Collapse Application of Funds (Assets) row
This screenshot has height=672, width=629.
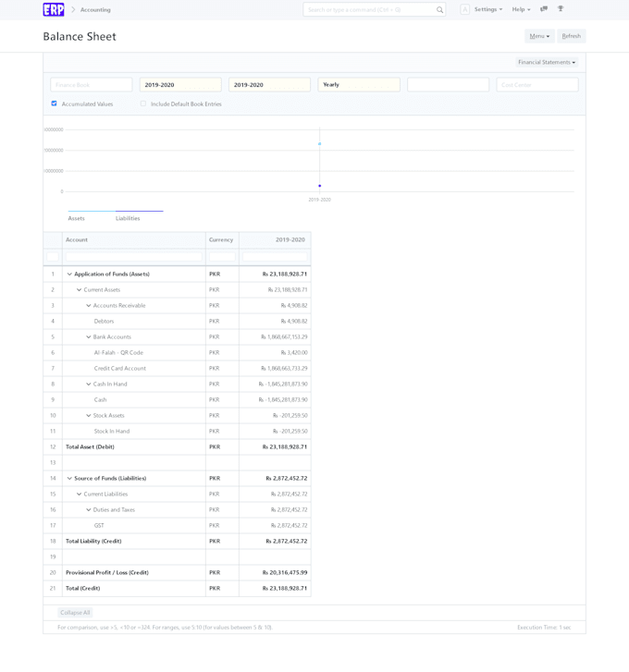click(69, 275)
